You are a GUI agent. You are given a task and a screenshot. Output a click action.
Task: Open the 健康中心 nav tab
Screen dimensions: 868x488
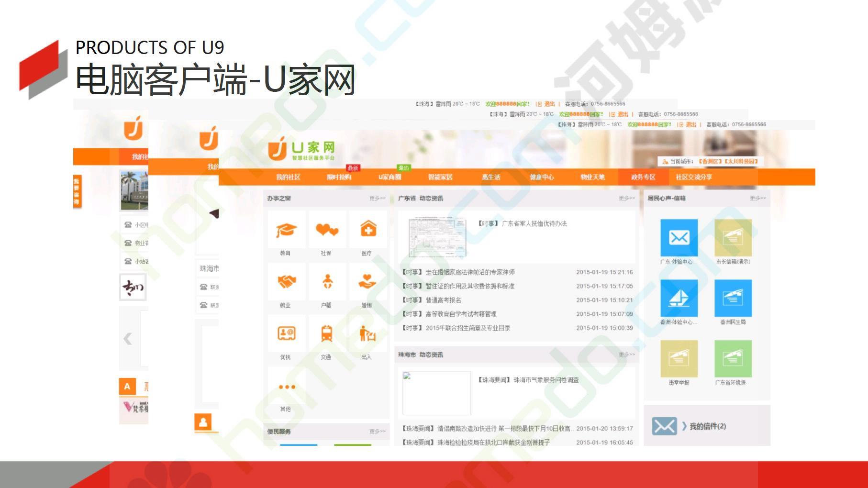point(542,177)
